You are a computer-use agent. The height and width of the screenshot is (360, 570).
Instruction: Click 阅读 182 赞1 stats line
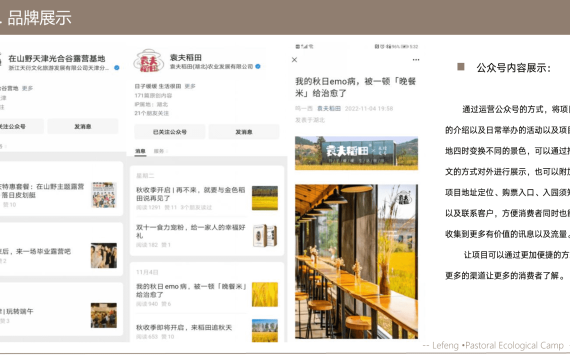[153, 245]
